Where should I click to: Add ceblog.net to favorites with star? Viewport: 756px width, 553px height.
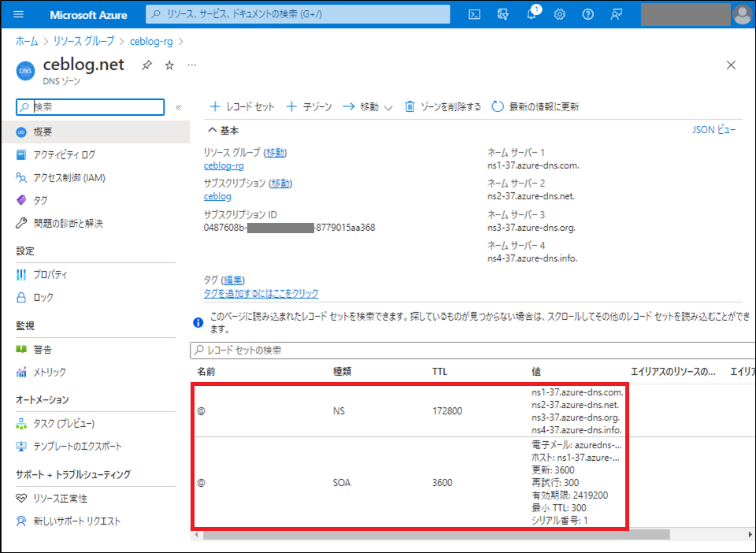click(169, 65)
